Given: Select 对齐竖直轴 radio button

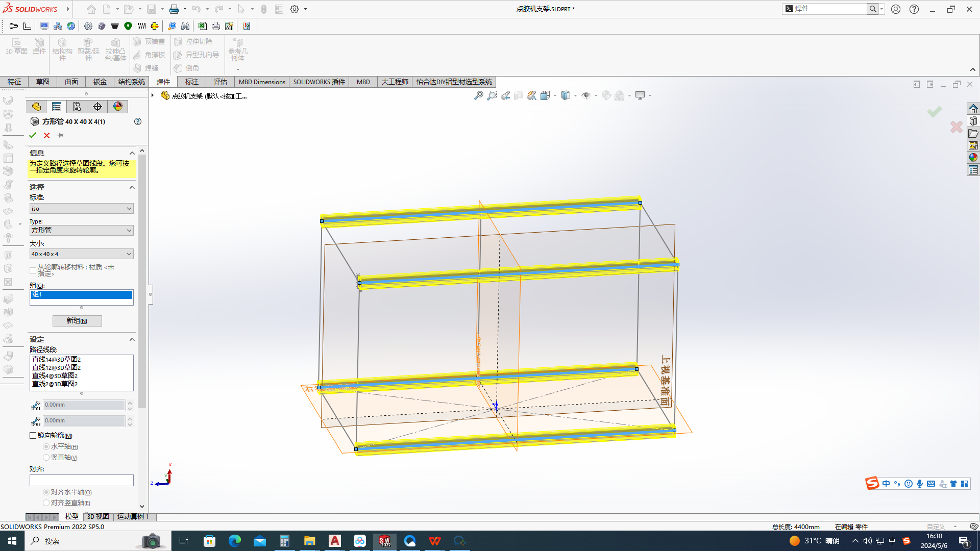Looking at the screenshot, I should tap(46, 503).
